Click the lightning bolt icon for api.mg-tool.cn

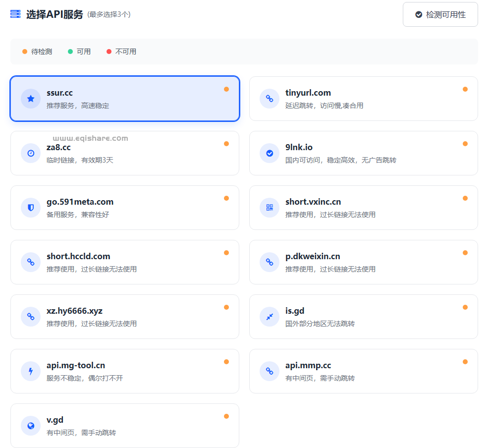(31, 371)
